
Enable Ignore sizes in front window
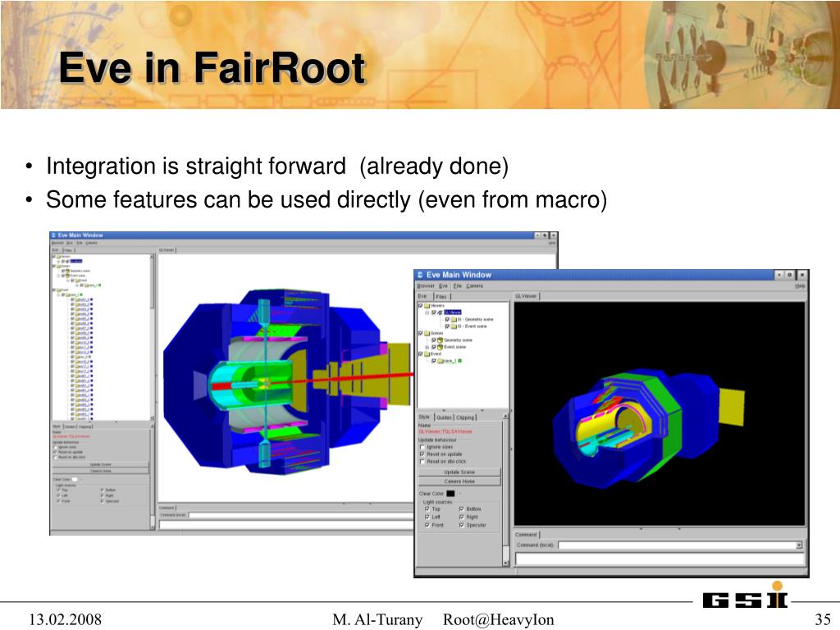pos(422,447)
